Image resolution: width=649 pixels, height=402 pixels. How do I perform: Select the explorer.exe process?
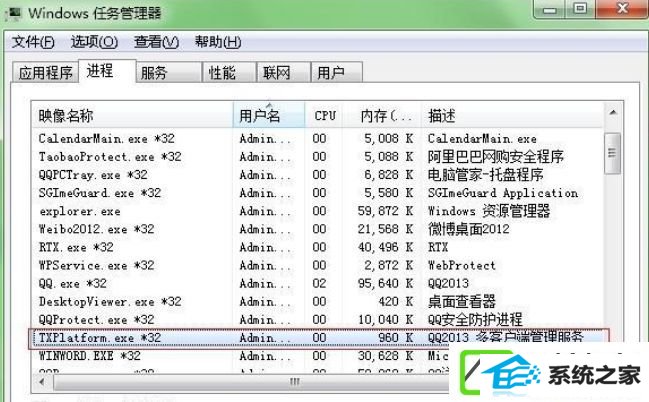(x=318, y=211)
